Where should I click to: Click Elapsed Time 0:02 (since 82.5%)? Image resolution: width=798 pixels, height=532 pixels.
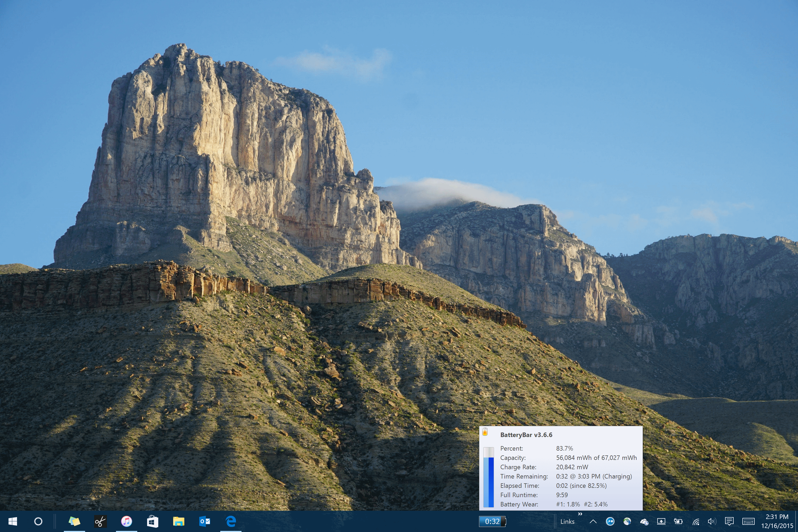tap(581, 486)
